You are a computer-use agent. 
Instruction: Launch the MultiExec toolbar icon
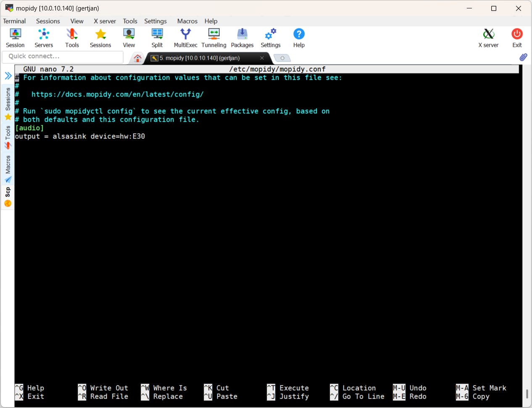click(185, 38)
